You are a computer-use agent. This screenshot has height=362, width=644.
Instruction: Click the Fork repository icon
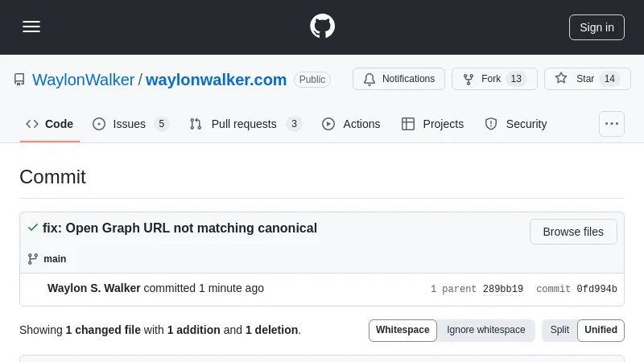tap(469, 79)
